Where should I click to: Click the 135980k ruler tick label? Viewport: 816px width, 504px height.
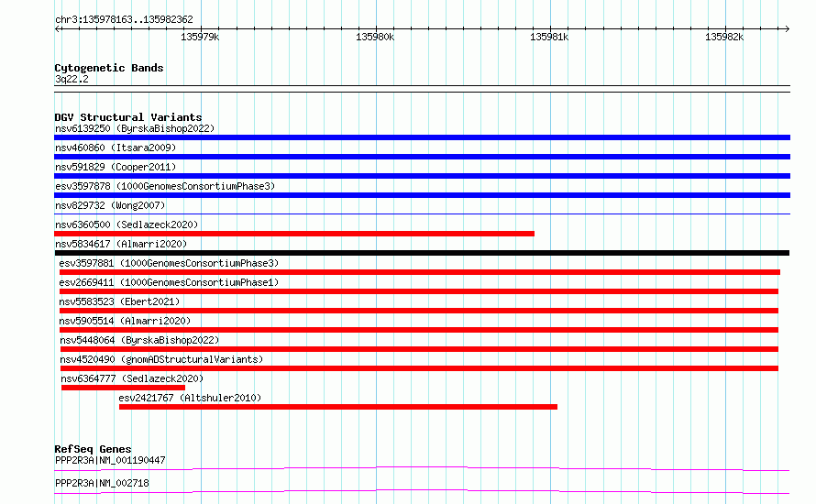click(375, 38)
